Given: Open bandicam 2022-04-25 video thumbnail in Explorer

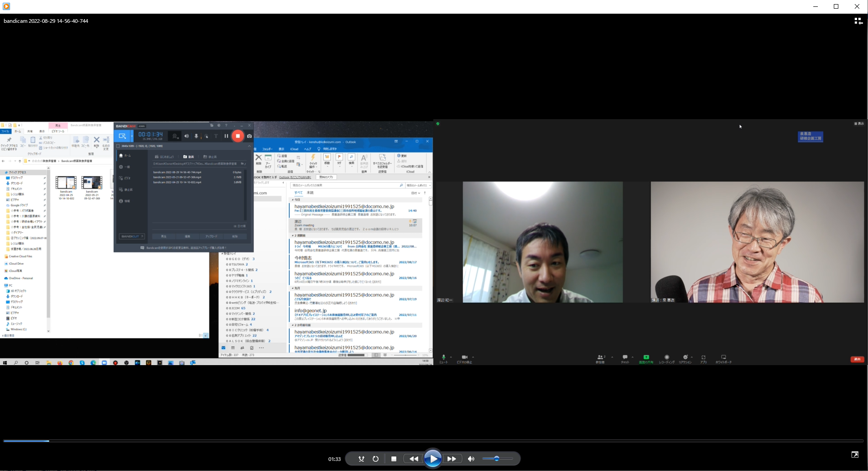Looking at the screenshot, I should point(66,183).
